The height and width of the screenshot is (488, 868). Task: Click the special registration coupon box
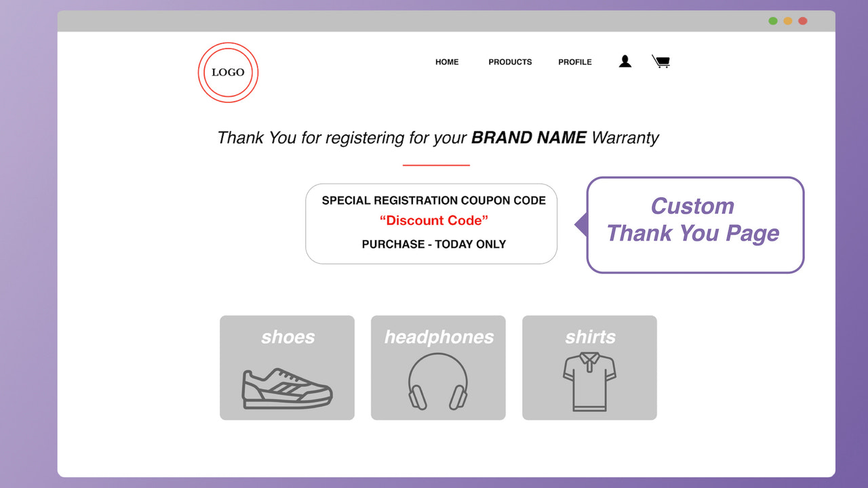click(431, 224)
